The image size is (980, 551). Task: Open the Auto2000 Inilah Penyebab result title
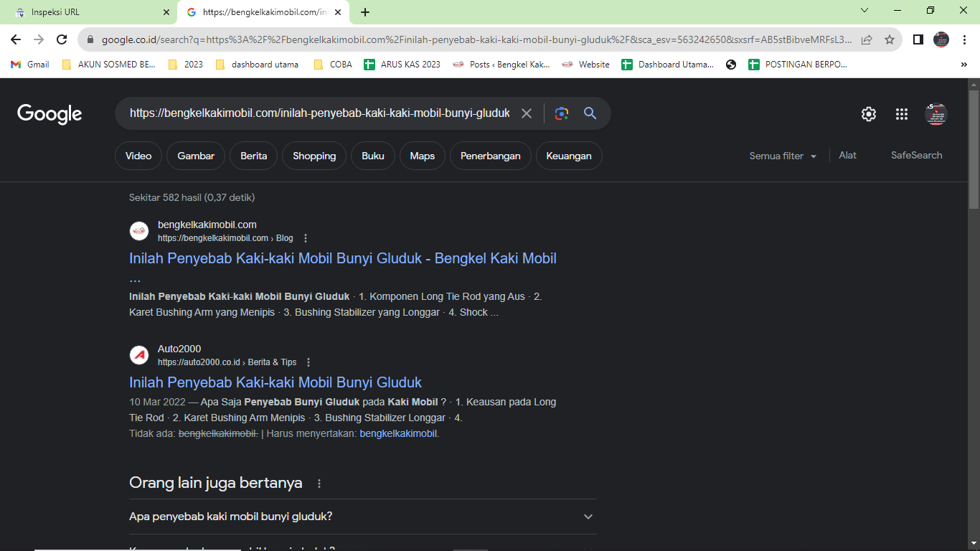coord(275,382)
